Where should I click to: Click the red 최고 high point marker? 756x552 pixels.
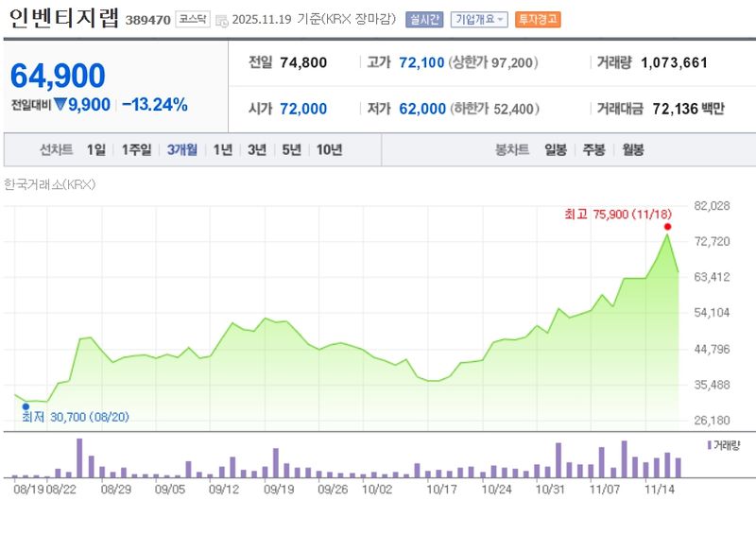[667, 227]
